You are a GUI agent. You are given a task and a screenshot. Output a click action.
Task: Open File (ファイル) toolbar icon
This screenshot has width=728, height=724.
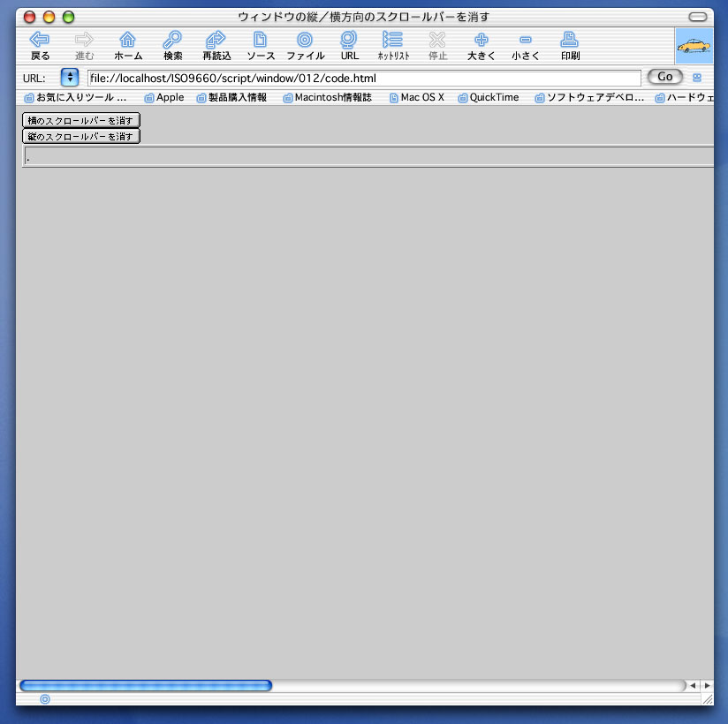pos(305,40)
